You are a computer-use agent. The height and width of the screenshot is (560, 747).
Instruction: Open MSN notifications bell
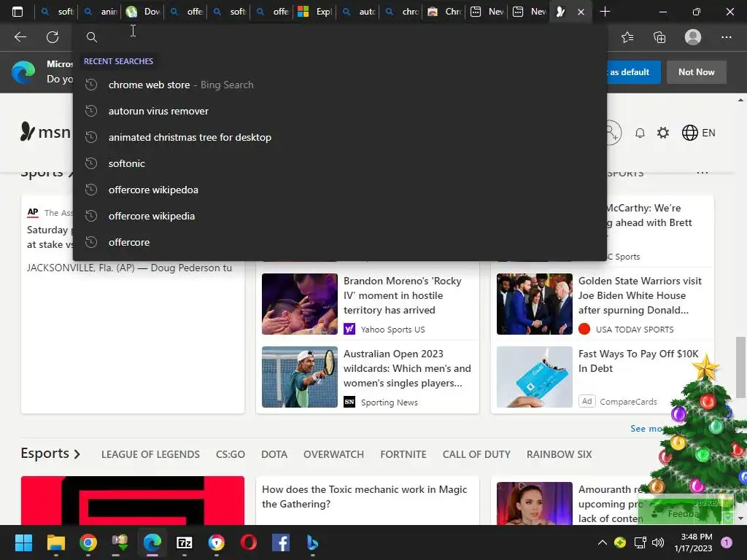[x=640, y=133]
